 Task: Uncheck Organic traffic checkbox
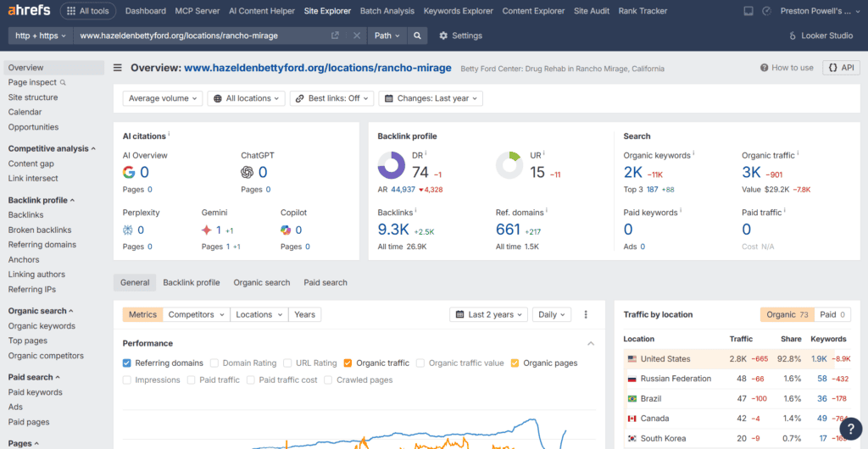tap(348, 363)
